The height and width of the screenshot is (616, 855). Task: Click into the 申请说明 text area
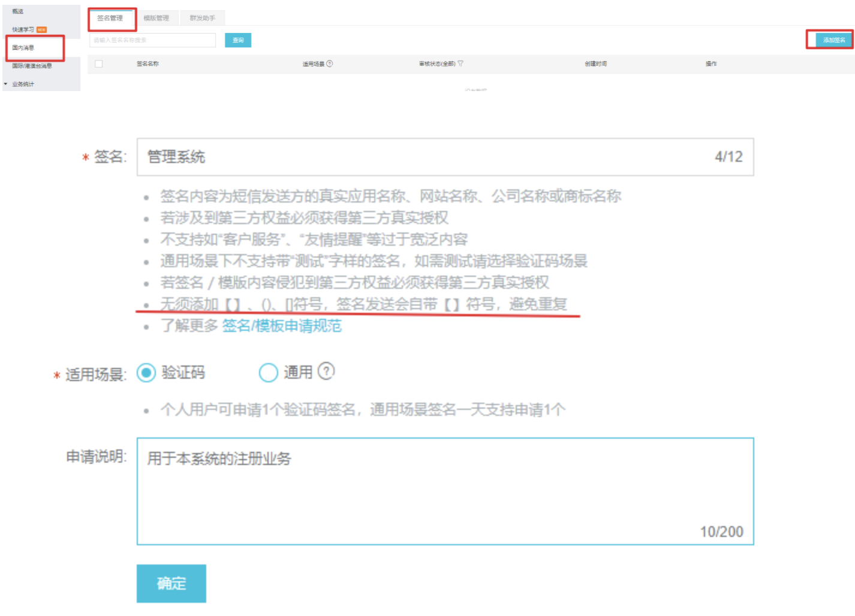pyautogui.click(x=444, y=491)
